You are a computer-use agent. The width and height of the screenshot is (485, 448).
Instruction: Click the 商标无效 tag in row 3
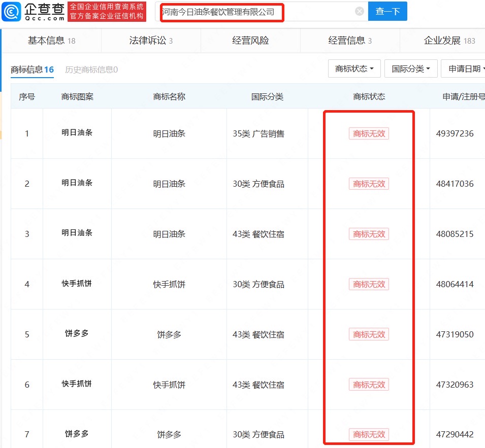point(369,234)
